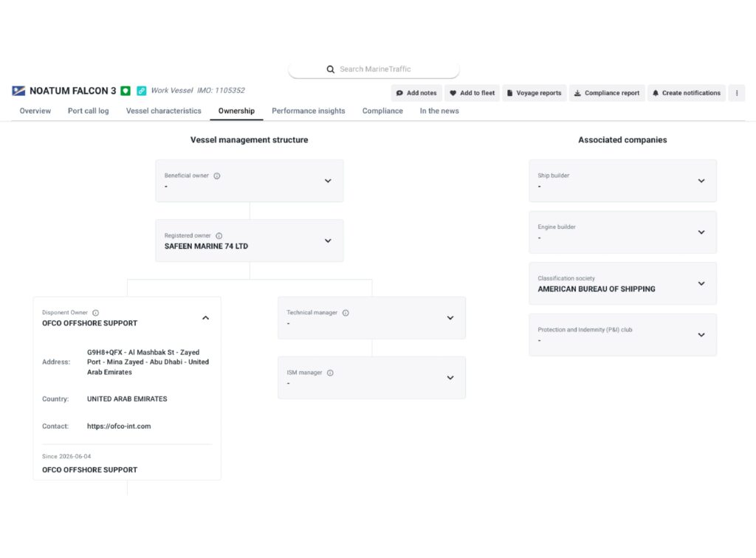This screenshot has width=756, height=558.
Task: Expand the Classification society card
Action: point(701,283)
